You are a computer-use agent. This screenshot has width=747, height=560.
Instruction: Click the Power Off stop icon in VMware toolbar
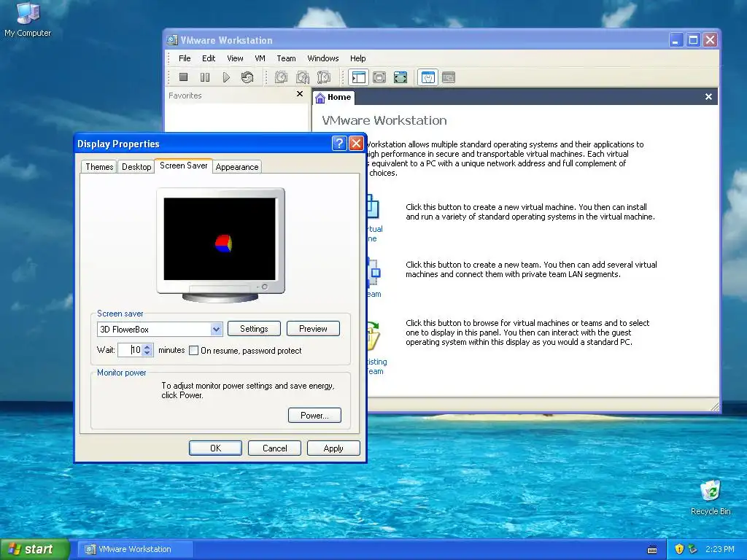click(183, 77)
